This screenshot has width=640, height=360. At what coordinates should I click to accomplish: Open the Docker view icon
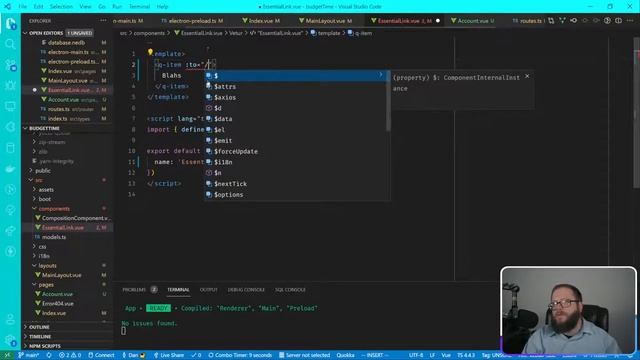point(10,169)
